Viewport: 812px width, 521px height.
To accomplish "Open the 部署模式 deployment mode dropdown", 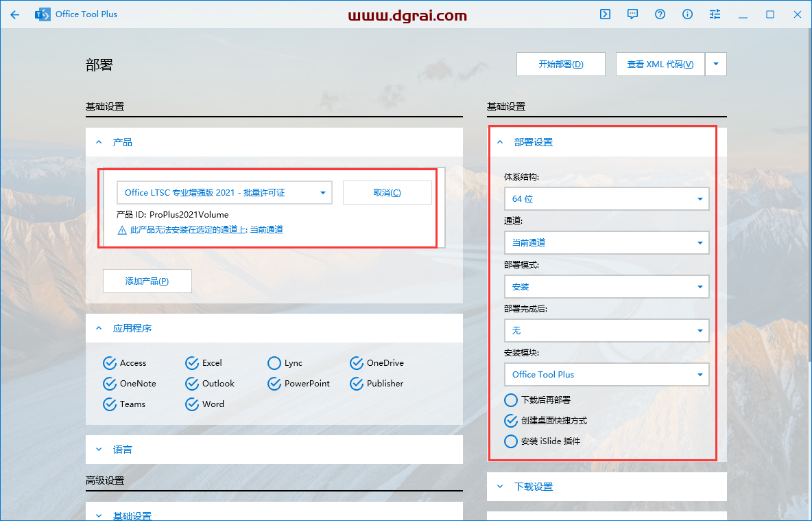I will (606, 286).
